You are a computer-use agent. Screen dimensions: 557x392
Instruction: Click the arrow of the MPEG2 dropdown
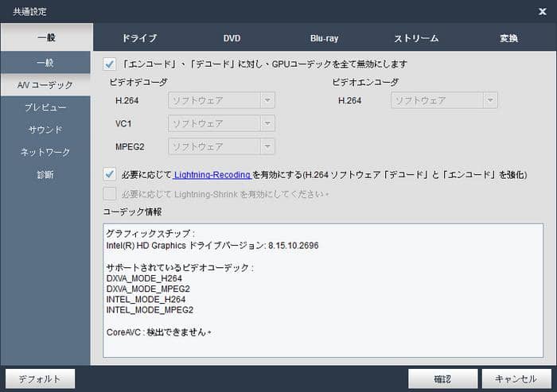pos(267,146)
